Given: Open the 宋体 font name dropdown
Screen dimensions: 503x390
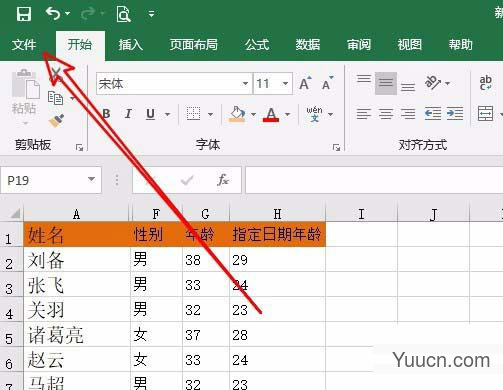Looking at the screenshot, I should (245, 83).
